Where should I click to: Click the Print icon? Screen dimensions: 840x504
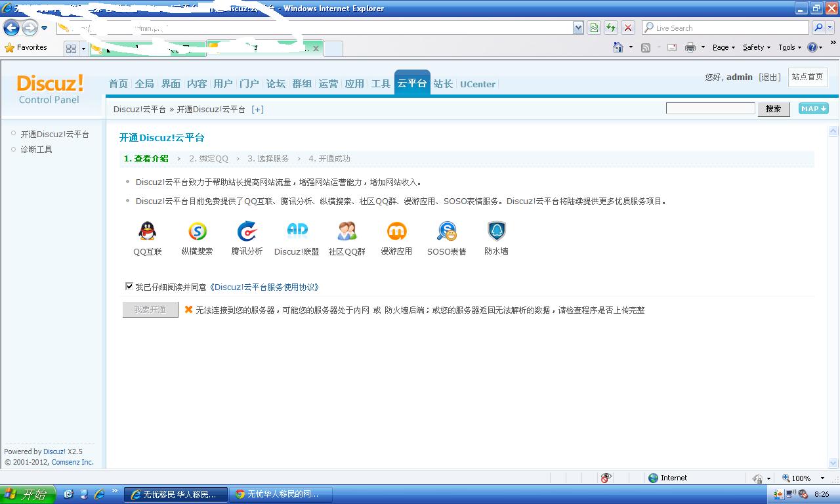pyautogui.click(x=690, y=47)
